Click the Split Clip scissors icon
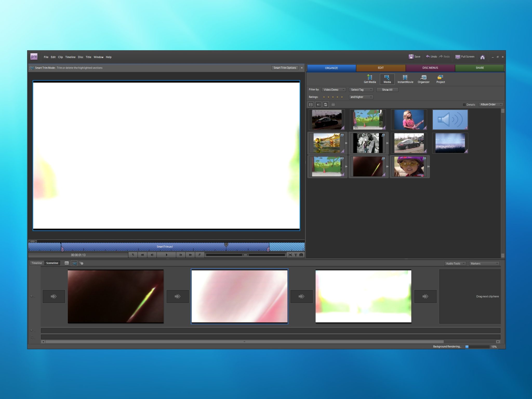Viewport: 532px width, 399px height. 290,255
